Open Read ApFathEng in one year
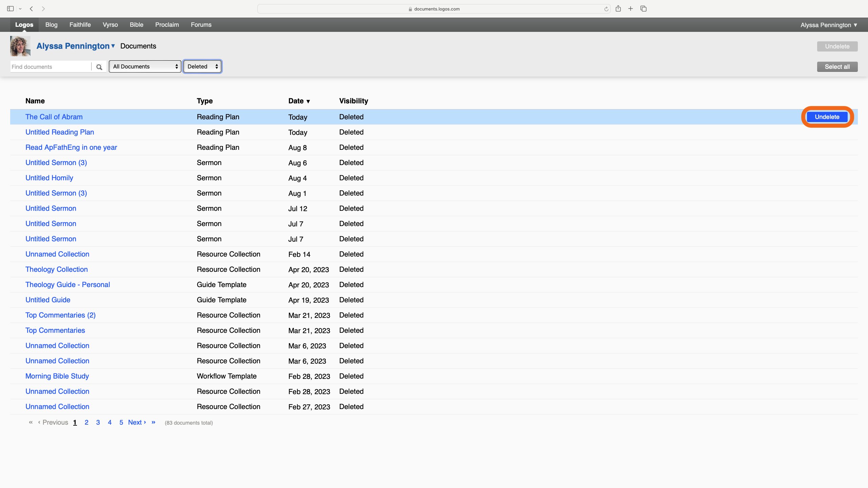Screen dimensions: 868x488 71,147
